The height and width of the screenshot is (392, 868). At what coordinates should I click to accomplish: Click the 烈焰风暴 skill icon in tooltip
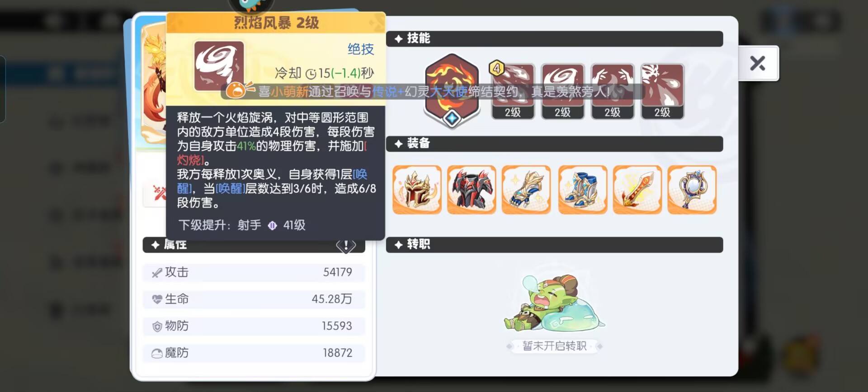[x=219, y=66]
